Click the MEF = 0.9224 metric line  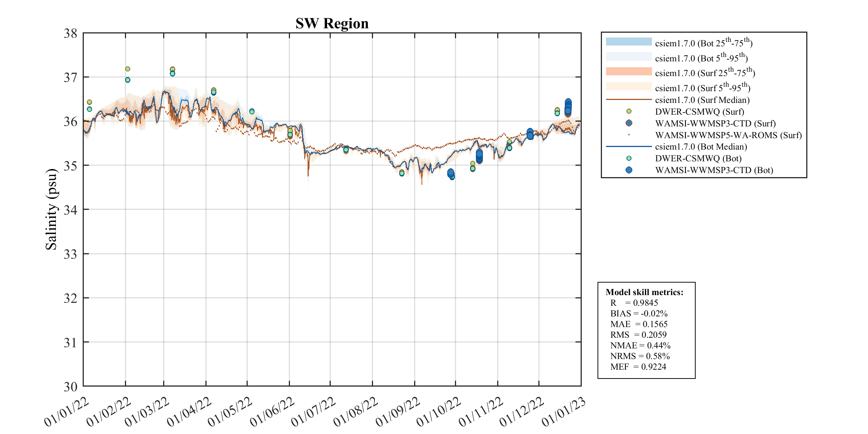point(638,367)
